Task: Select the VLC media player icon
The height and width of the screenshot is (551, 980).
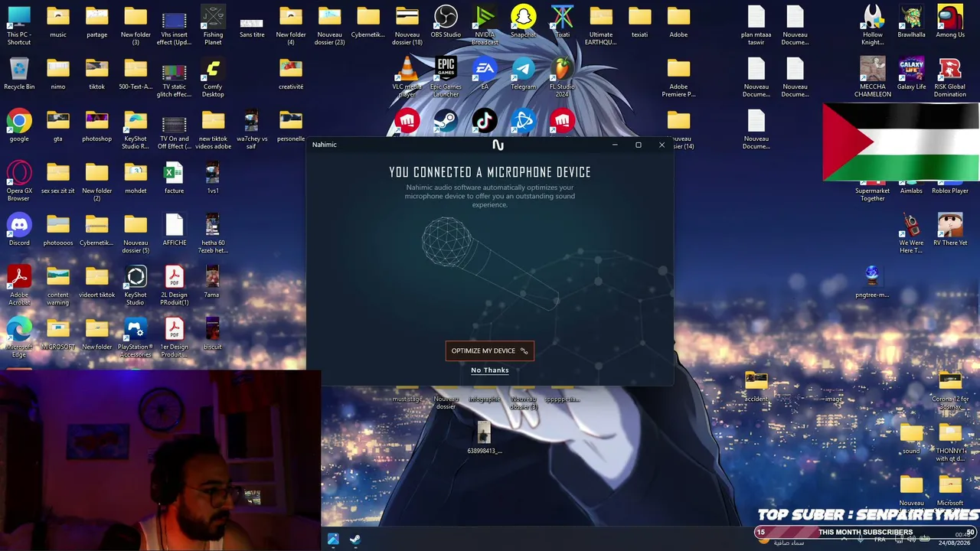Action: point(407,77)
